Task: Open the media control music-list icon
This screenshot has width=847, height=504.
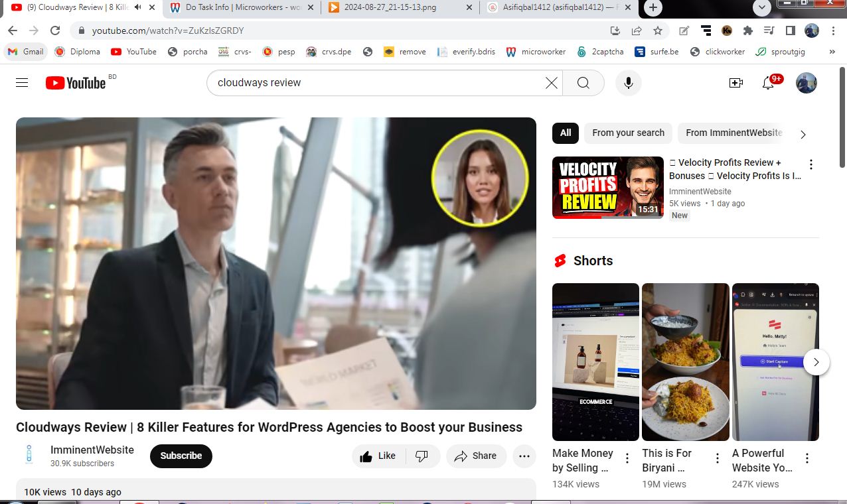Action: pos(769,31)
